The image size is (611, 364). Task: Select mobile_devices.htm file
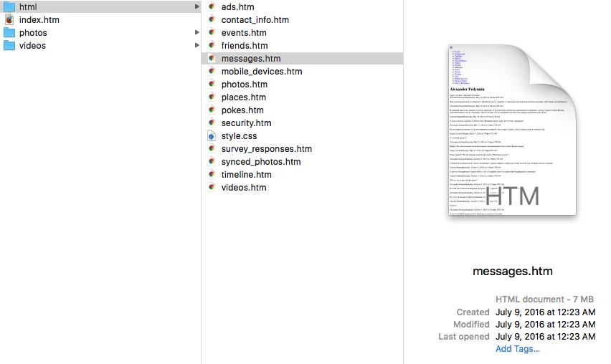(x=262, y=72)
